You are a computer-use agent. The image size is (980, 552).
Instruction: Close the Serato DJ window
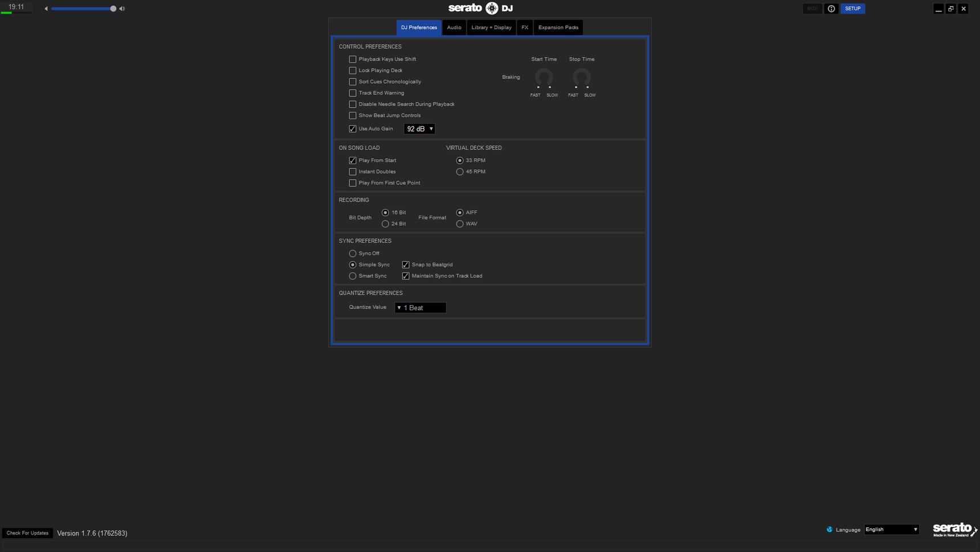coord(963,9)
